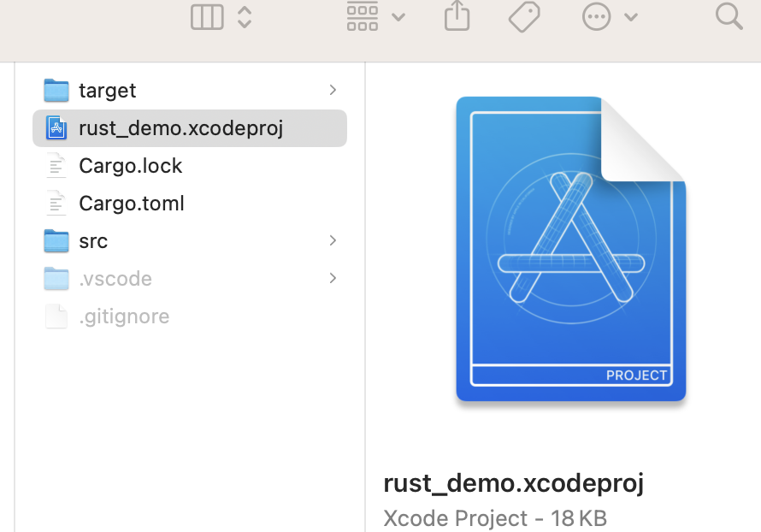This screenshot has width=761, height=532.
Task: Click the preview title rust_demo.xcodeproj
Action: tap(514, 483)
